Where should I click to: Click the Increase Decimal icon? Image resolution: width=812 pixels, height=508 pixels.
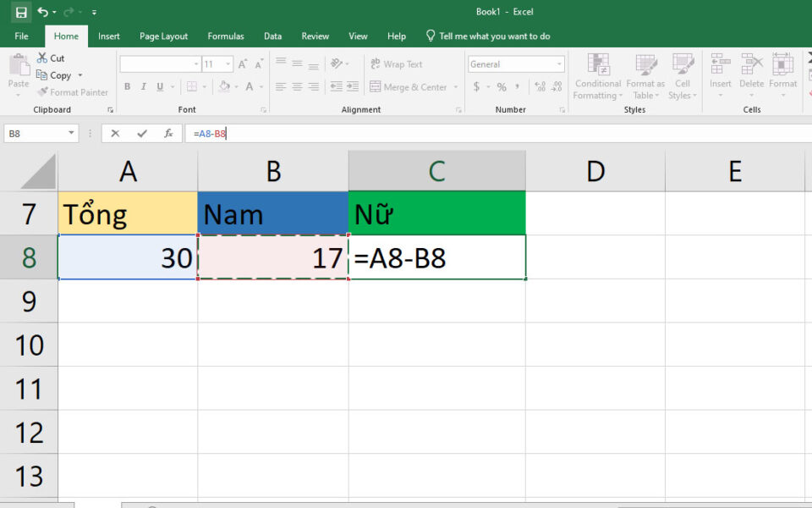pyautogui.click(x=539, y=86)
